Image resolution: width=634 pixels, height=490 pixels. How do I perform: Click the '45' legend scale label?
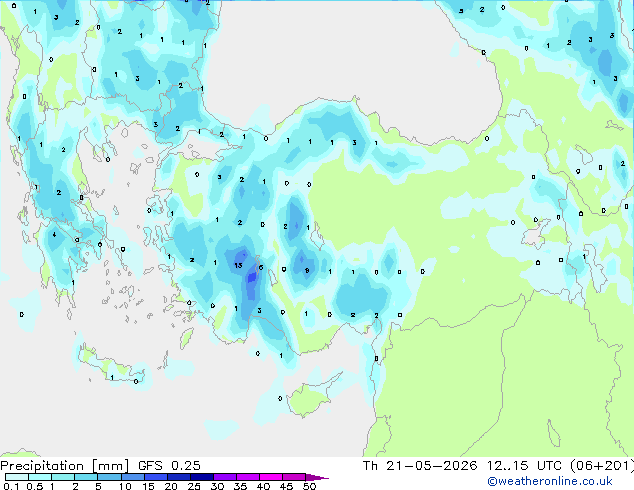(286, 486)
